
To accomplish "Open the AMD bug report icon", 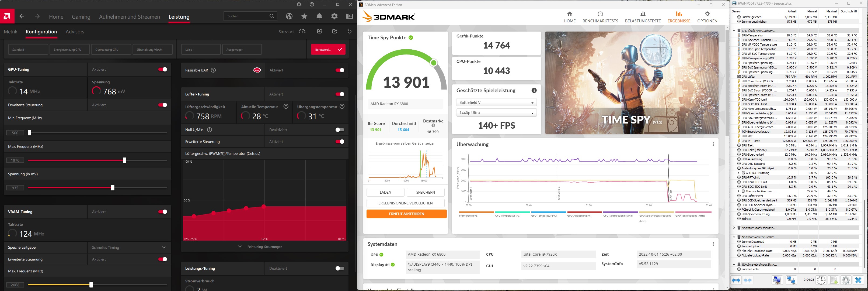I will 299,4.
